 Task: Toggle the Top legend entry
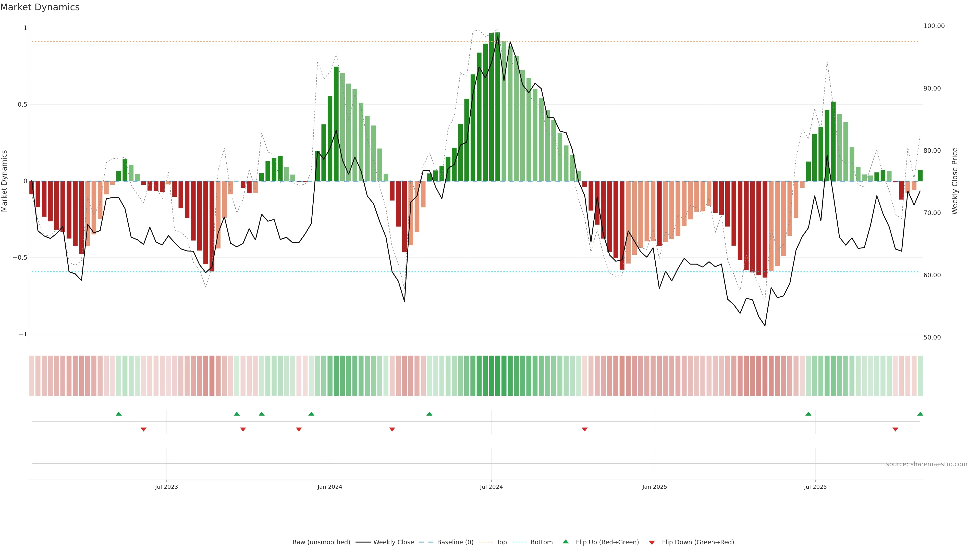coord(501,542)
